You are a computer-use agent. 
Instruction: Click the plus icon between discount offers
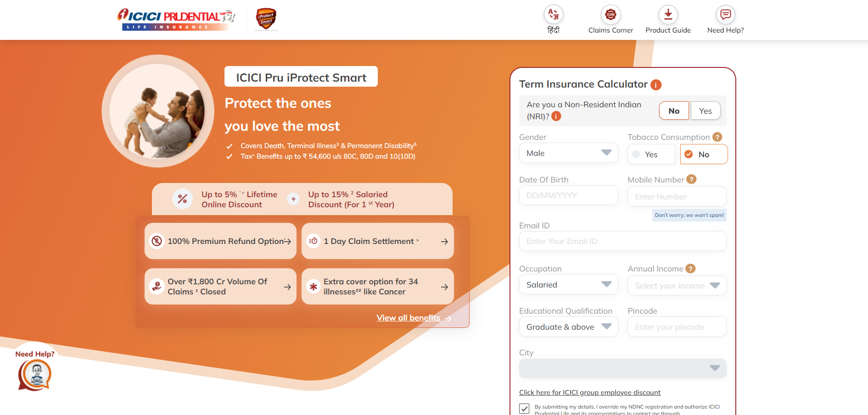[x=293, y=199]
